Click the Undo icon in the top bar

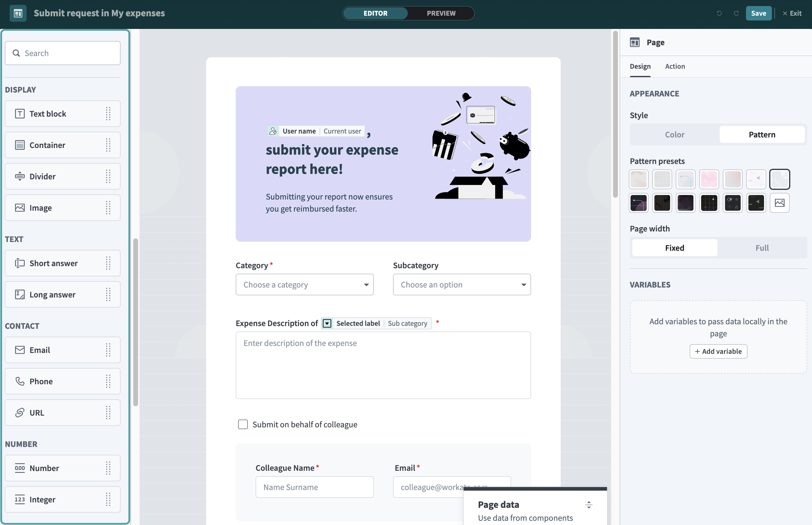719,13
